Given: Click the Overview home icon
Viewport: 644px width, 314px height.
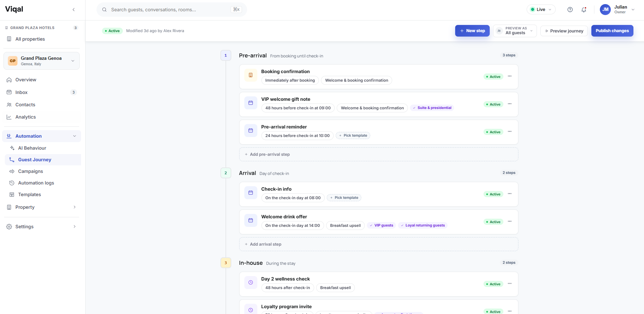Looking at the screenshot, I should [9, 80].
